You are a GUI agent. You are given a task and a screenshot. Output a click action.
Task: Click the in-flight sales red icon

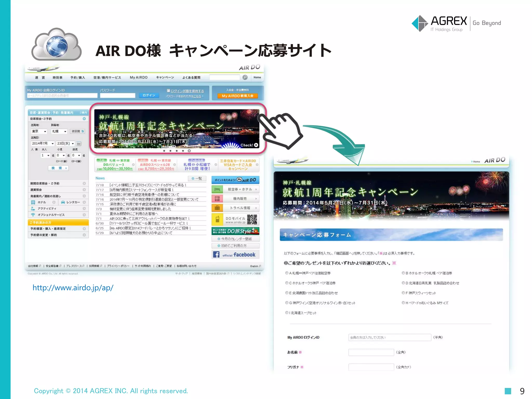(x=217, y=199)
